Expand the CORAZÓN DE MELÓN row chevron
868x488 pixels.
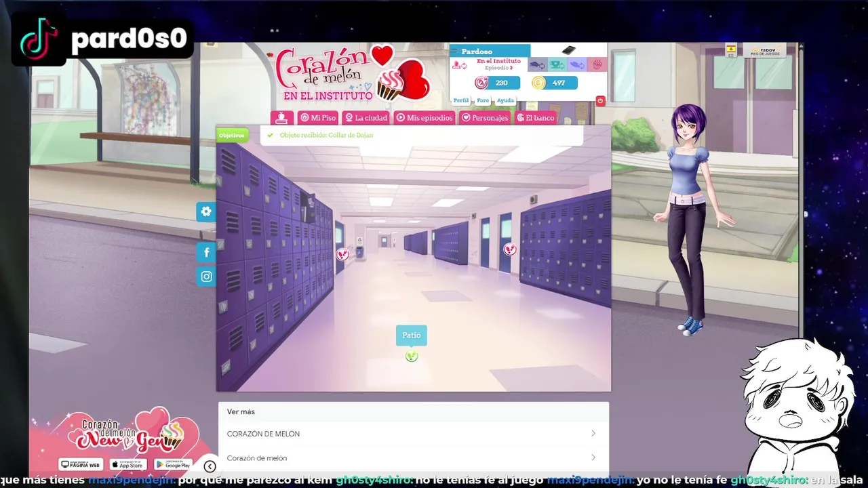coord(593,434)
